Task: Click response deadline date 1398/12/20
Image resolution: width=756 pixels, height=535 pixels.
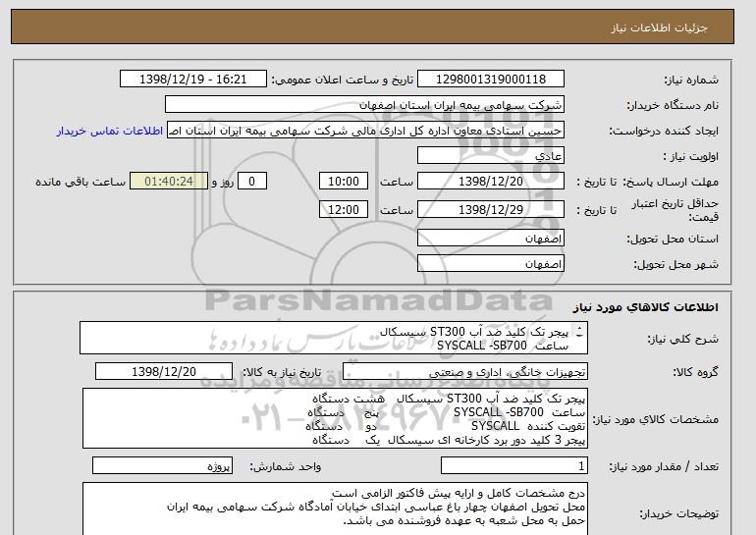Action: click(x=491, y=182)
